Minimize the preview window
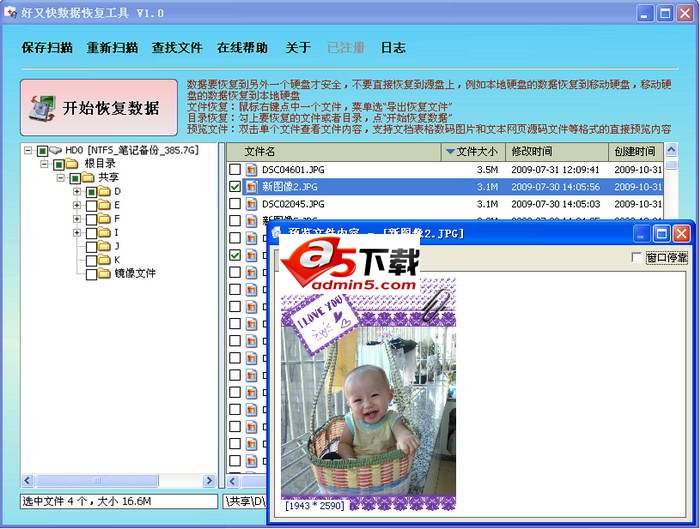Viewport: 700px width, 529px height. 641,233
